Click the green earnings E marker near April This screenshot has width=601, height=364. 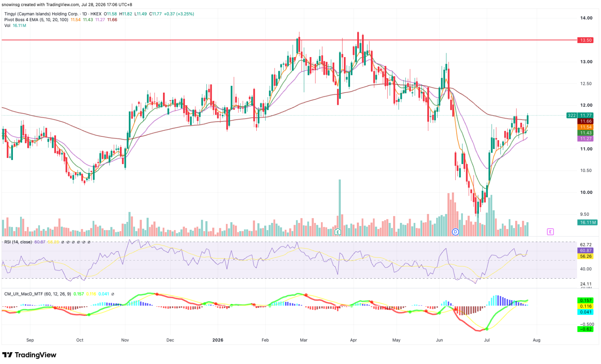337,232
